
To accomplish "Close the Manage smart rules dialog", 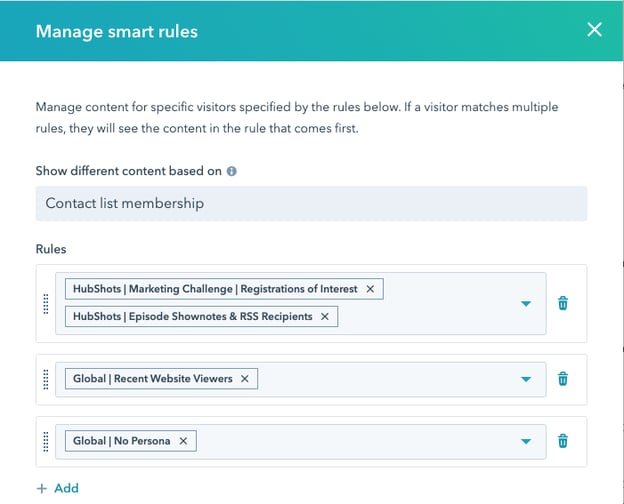I will pos(594,30).
